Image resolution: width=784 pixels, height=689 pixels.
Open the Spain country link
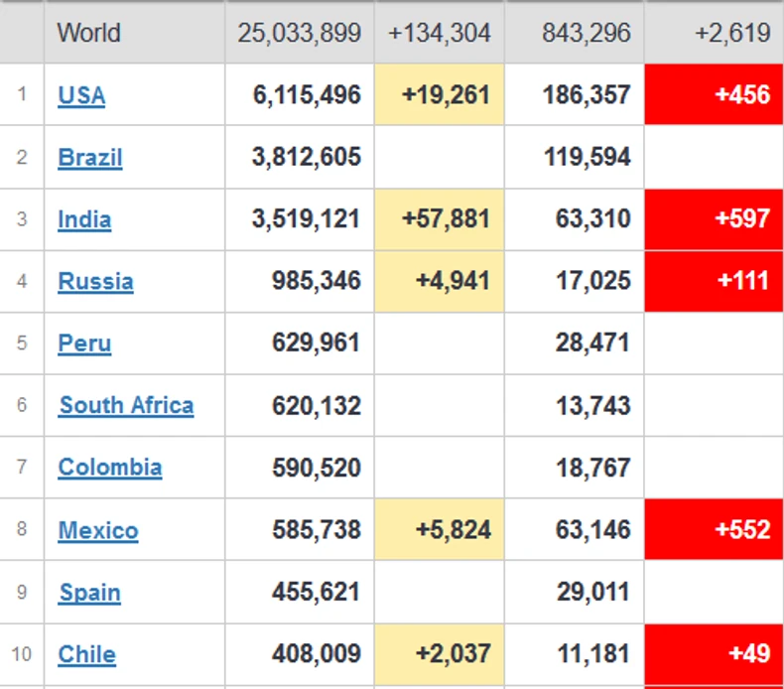[89, 593]
